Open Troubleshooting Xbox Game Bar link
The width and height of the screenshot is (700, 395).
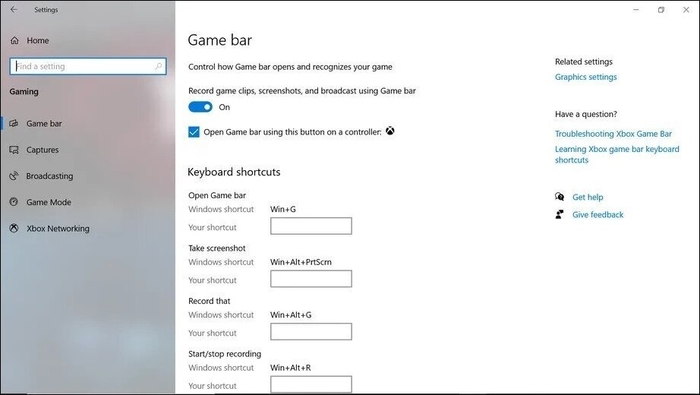pos(613,134)
